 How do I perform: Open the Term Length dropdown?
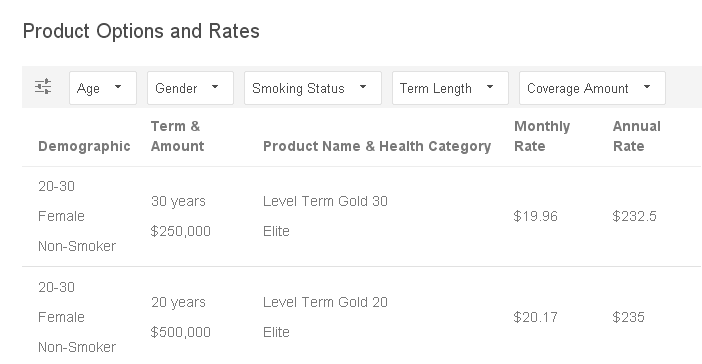click(450, 88)
